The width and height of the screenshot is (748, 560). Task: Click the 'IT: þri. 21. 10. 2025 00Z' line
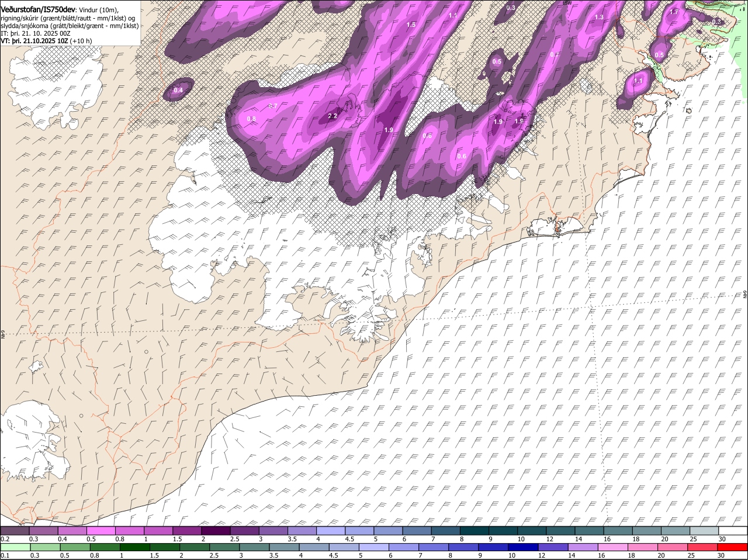click(36, 33)
